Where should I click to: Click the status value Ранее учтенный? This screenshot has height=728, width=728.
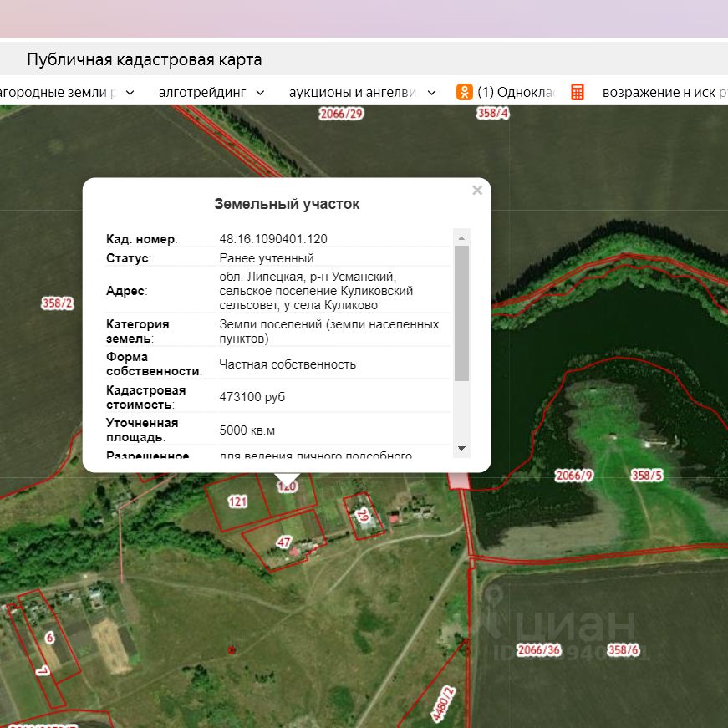coord(267,257)
